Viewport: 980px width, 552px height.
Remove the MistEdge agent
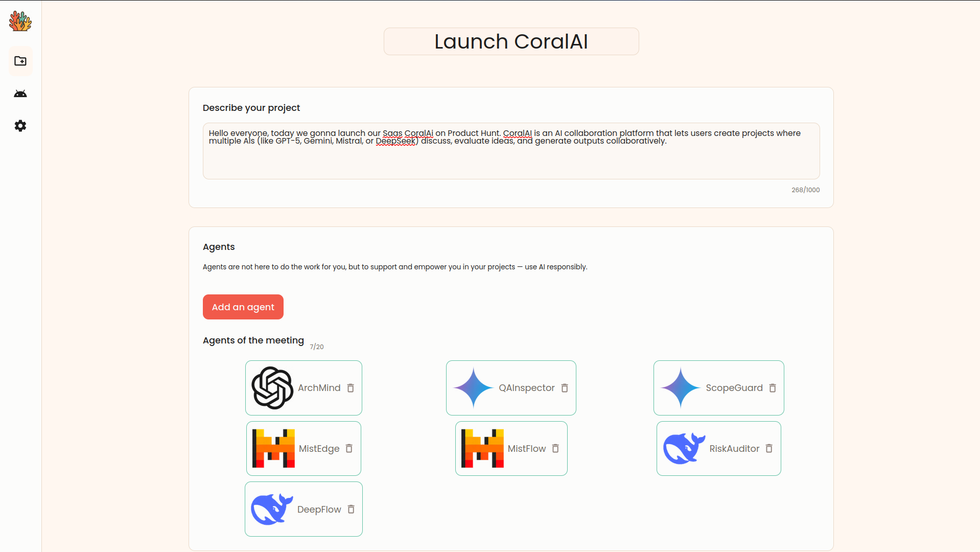[349, 448]
